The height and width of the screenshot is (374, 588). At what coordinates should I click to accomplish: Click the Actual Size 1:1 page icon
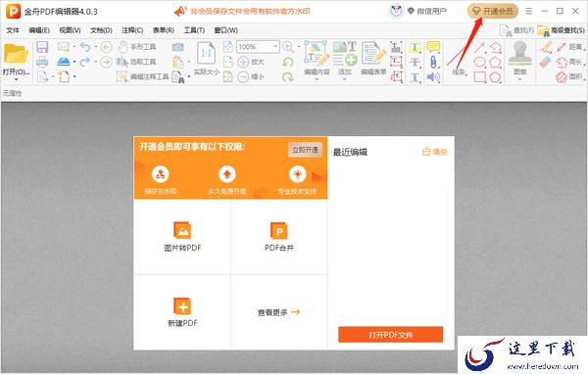point(206,54)
